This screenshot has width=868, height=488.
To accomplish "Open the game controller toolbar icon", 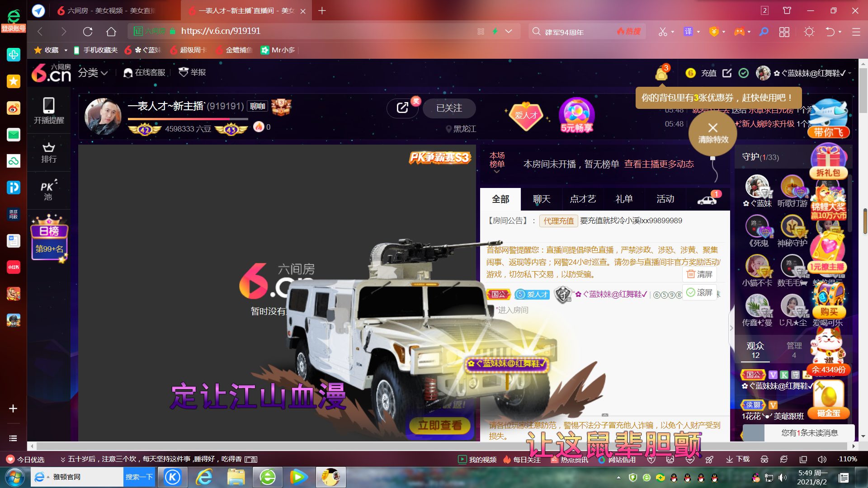I will click(x=740, y=32).
